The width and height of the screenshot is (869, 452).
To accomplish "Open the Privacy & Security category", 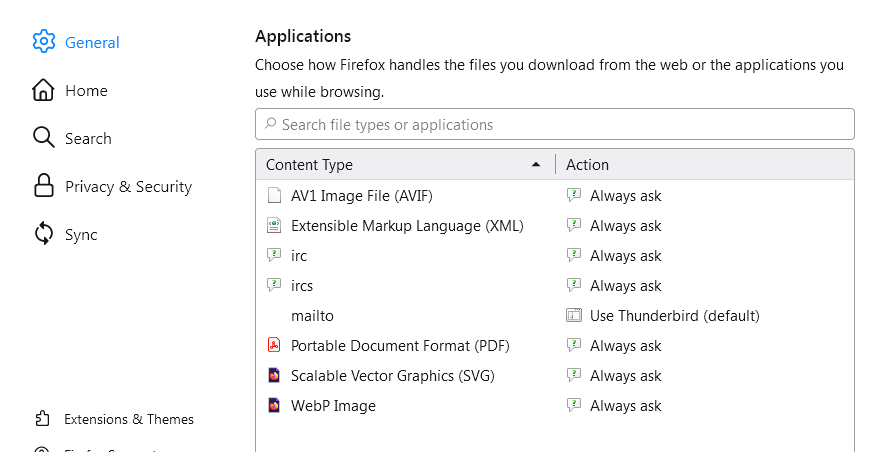I will tap(113, 186).
